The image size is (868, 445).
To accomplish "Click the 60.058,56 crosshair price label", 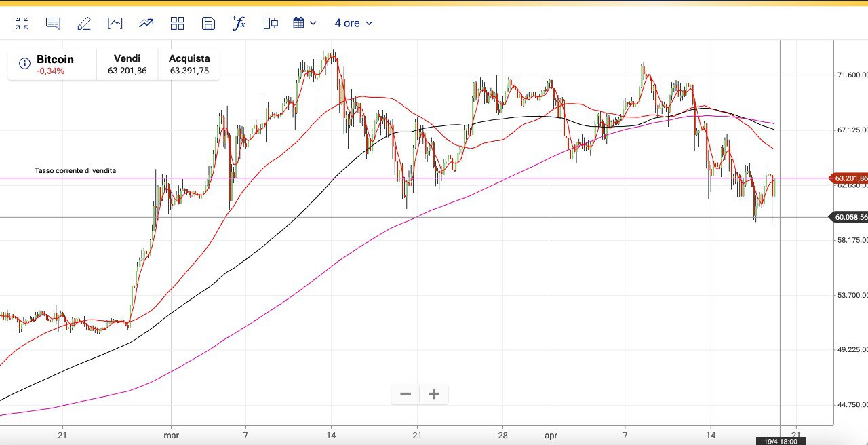I will click(x=848, y=217).
